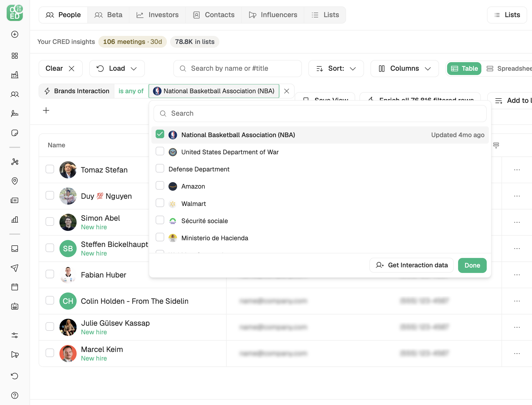Open row options for Tomaz Stefan
The image size is (532, 405).
[x=517, y=170]
